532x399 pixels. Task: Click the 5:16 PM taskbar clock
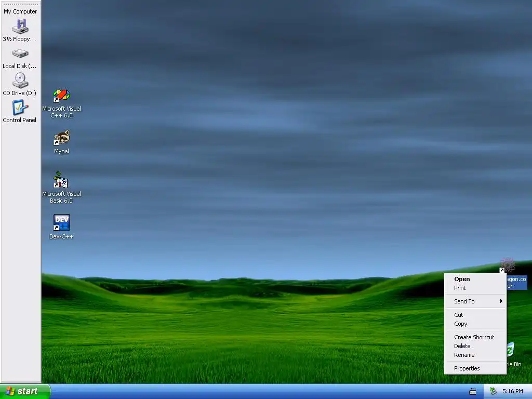(512, 392)
